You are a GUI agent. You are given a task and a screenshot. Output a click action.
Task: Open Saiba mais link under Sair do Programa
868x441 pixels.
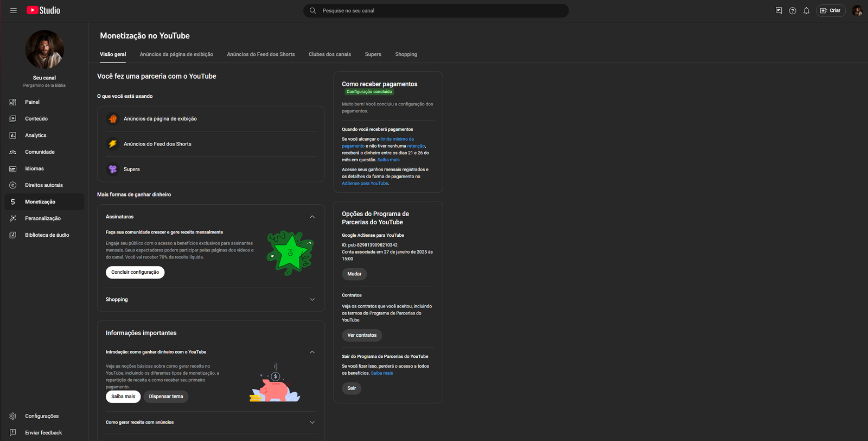(x=382, y=373)
